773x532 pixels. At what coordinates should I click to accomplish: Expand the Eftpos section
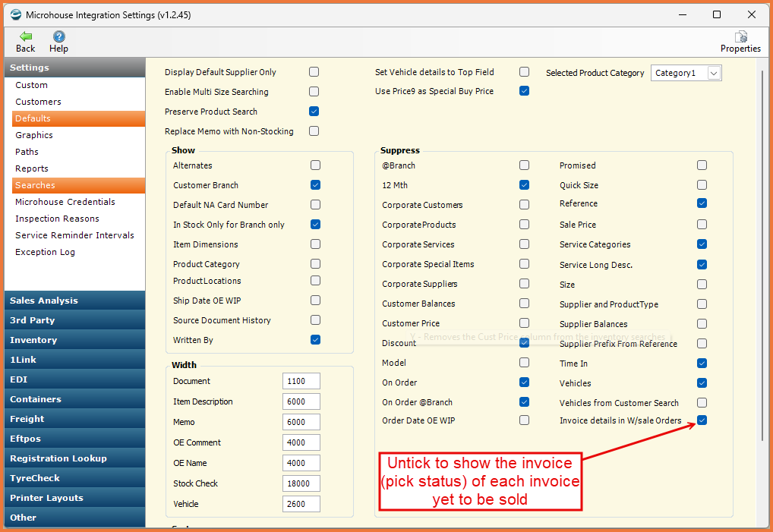point(75,439)
